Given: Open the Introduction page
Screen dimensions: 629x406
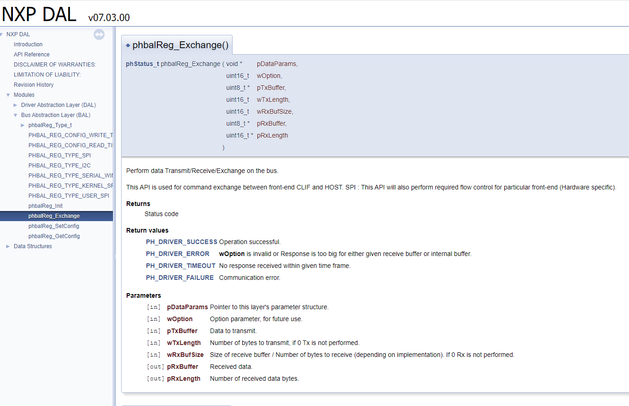Looking at the screenshot, I should coord(28,45).
